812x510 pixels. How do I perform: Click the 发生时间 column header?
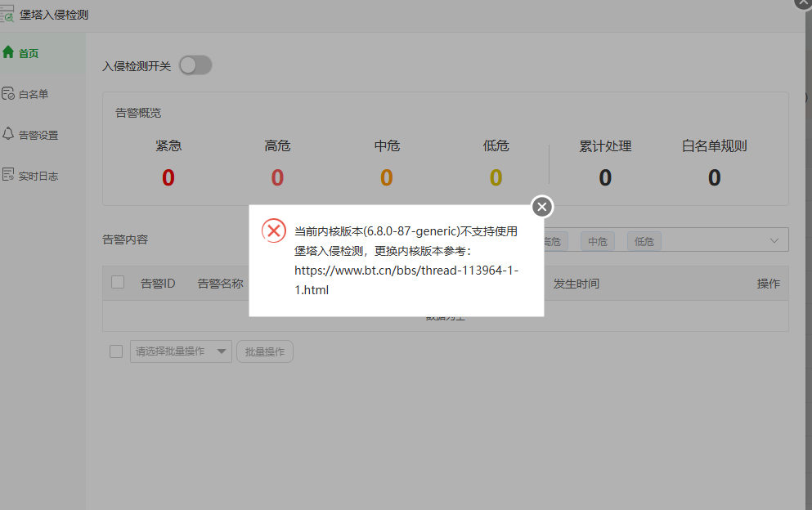click(x=576, y=284)
